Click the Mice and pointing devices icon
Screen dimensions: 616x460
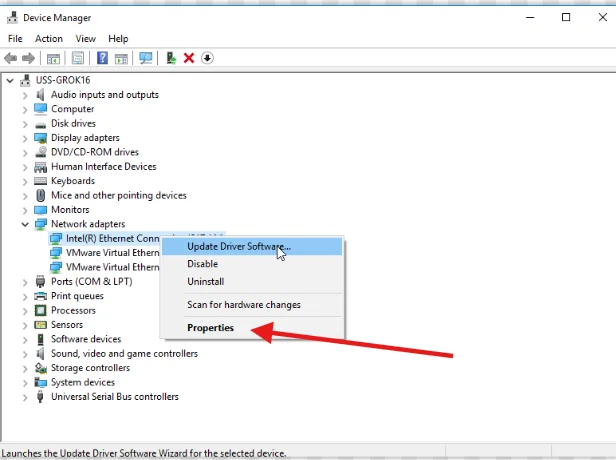(40, 195)
